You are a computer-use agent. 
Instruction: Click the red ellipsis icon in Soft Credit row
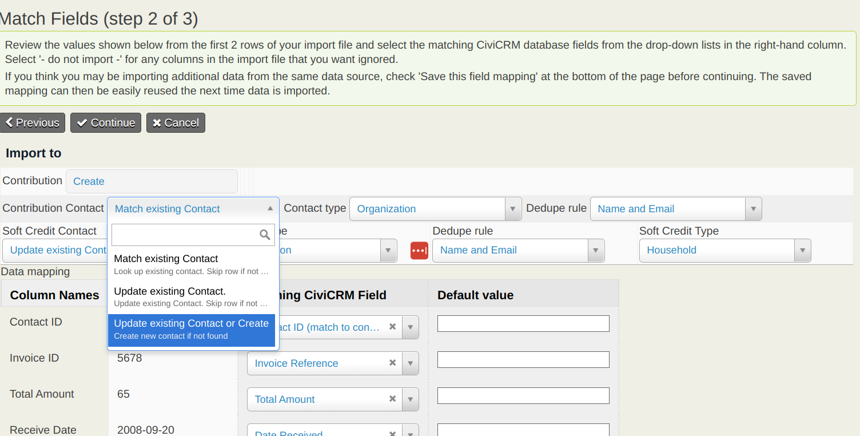419,251
